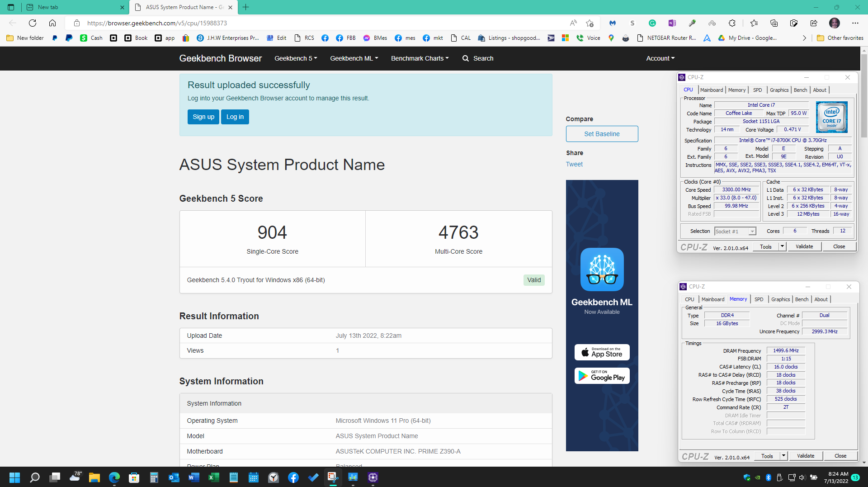Switch to SPD tab in lower CPU-Z
The image size is (868, 487).
click(x=759, y=299)
